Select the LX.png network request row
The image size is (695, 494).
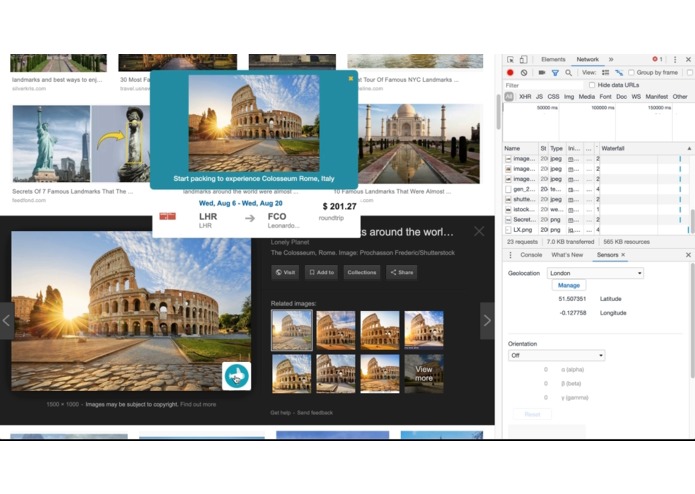597,230
